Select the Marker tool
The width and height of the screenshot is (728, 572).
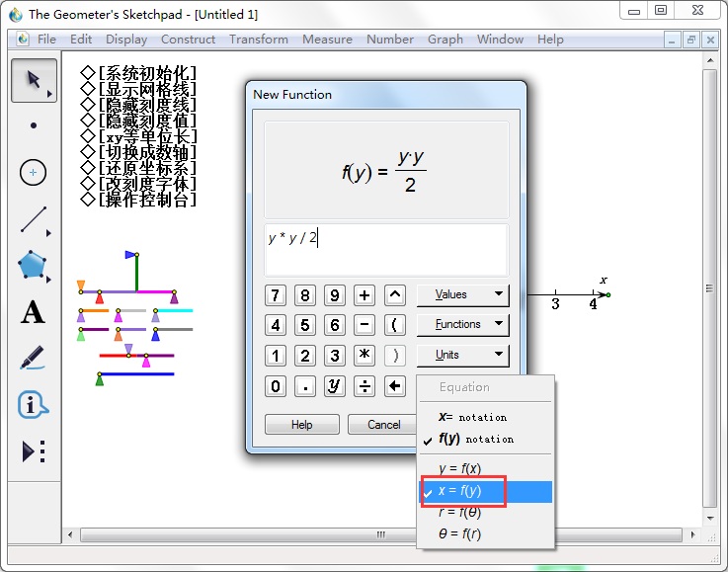(x=34, y=358)
